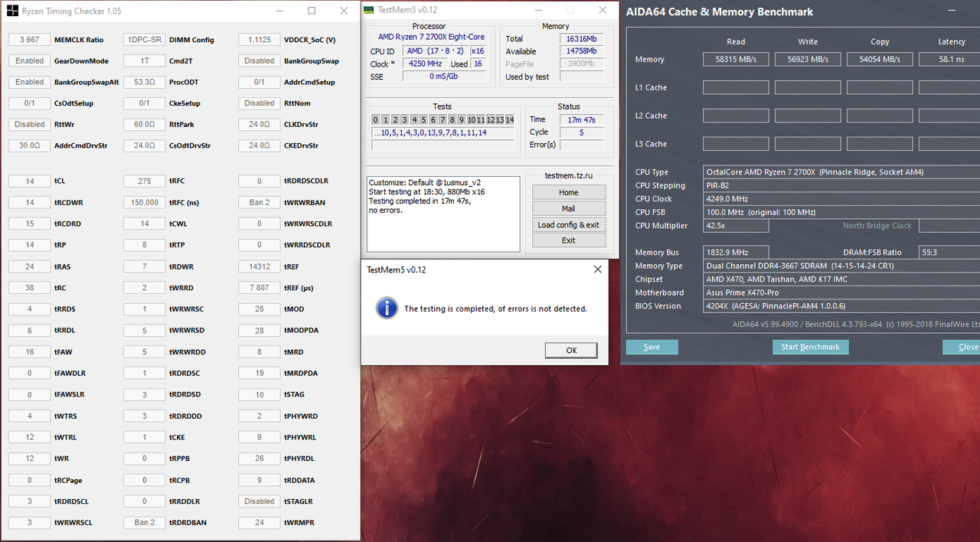The image size is (980, 542).
Task: Select test number 14 box
Action: 509,119
